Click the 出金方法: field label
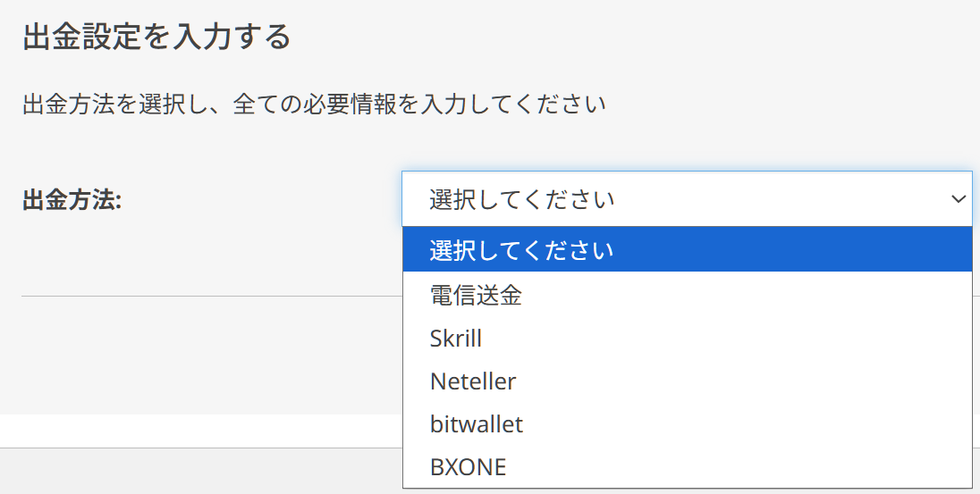This screenshot has height=494, width=980. [72, 200]
